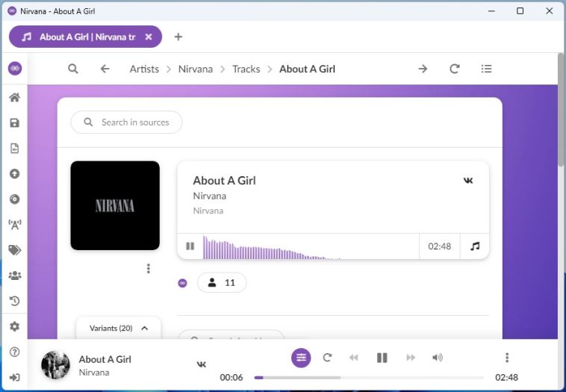Click the 00:06 elapsed time
Image resolution: width=566 pixels, height=392 pixels.
pyautogui.click(x=231, y=378)
